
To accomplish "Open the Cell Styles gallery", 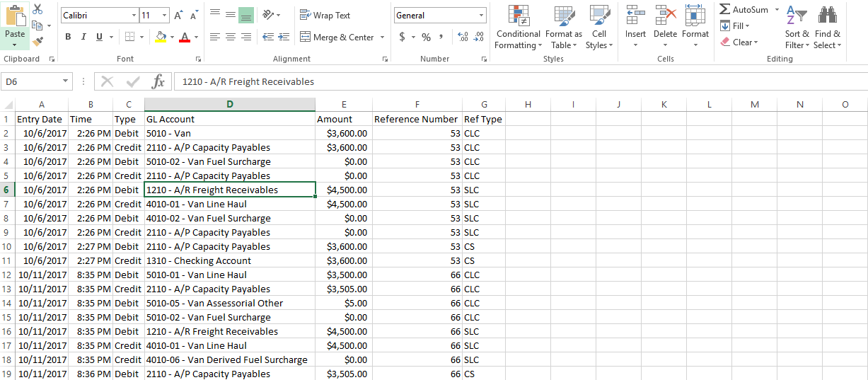I will pos(599,28).
